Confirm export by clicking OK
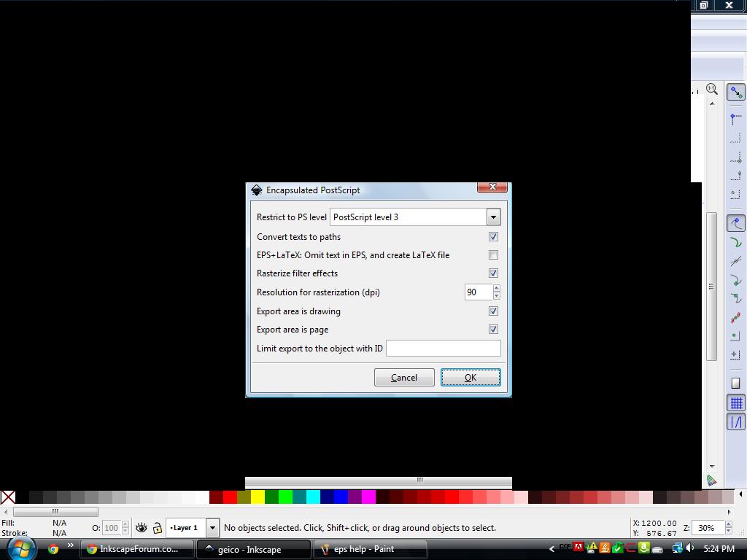Viewport: 747px width, 560px height. (471, 377)
